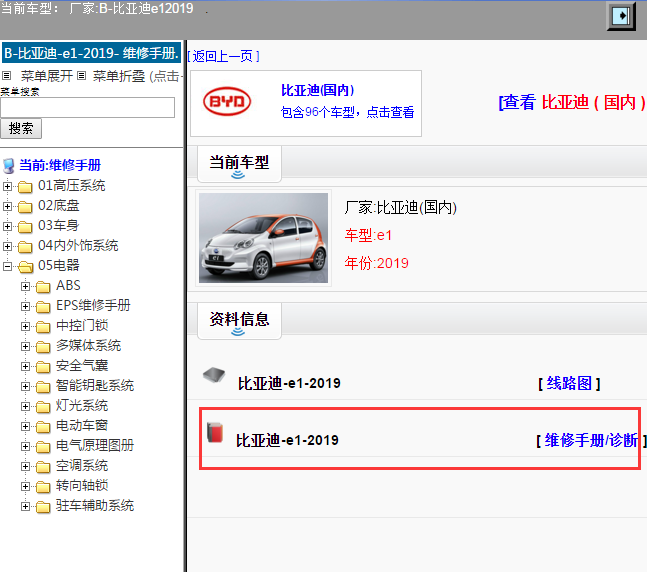Click the folder icon of 多媒体系统
The height and width of the screenshot is (572, 647).
[43, 347]
